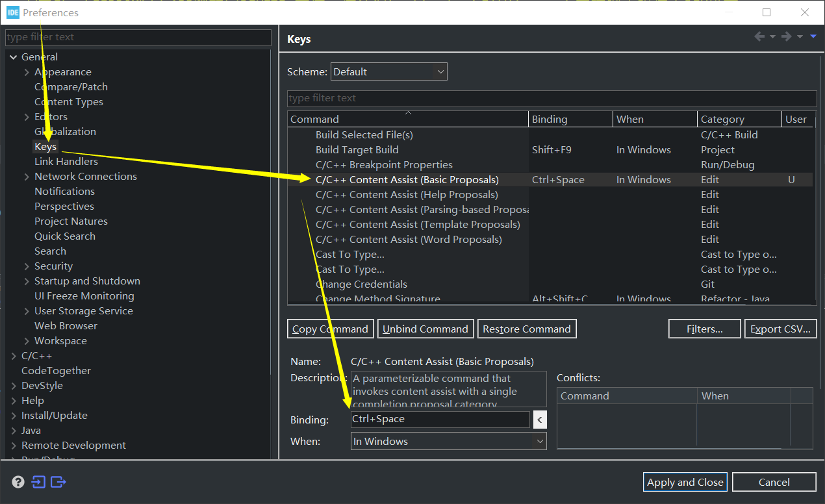Click the Unbind Command button
825x504 pixels.
[x=425, y=329]
